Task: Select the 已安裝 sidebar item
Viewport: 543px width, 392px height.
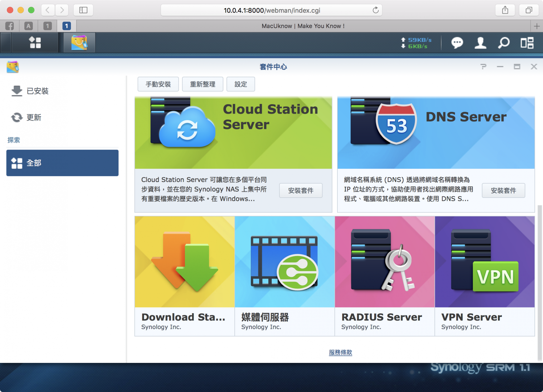Action: [x=38, y=91]
